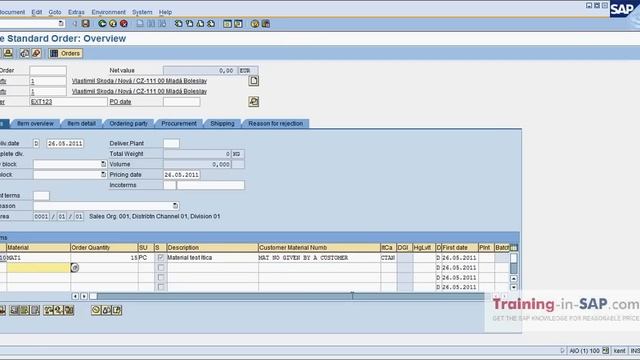Screen dimensions: 640x360
Task: Click the red Cancel icon
Action: point(124,24)
